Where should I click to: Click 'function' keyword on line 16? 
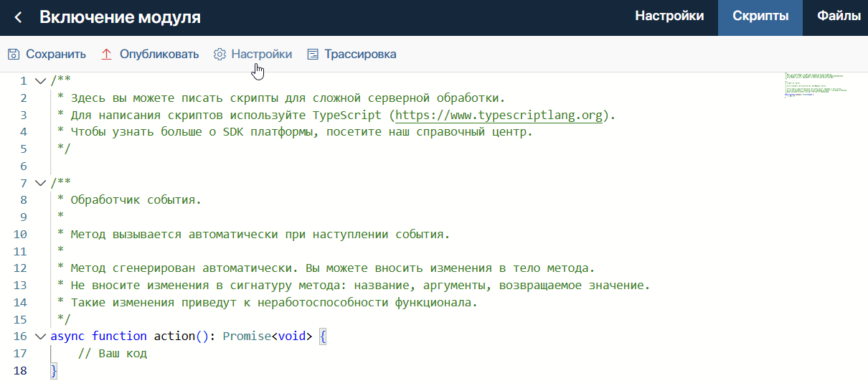[x=119, y=336]
